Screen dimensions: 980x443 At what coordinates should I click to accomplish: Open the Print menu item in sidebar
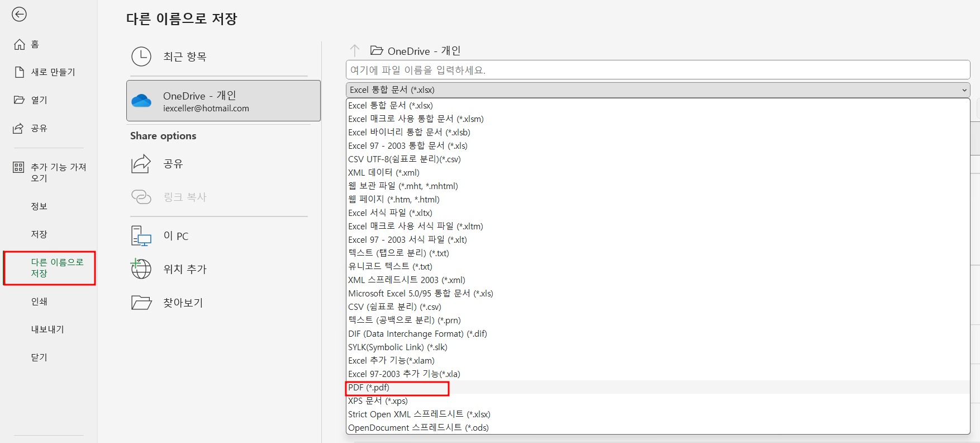pos(39,301)
